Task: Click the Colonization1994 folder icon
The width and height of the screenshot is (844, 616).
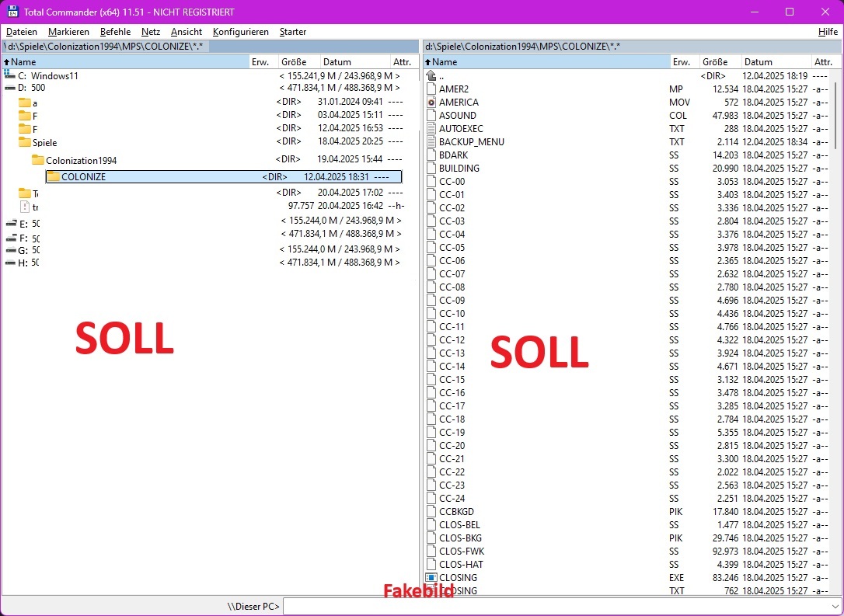Action: pyautogui.click(x=37, y=160)
